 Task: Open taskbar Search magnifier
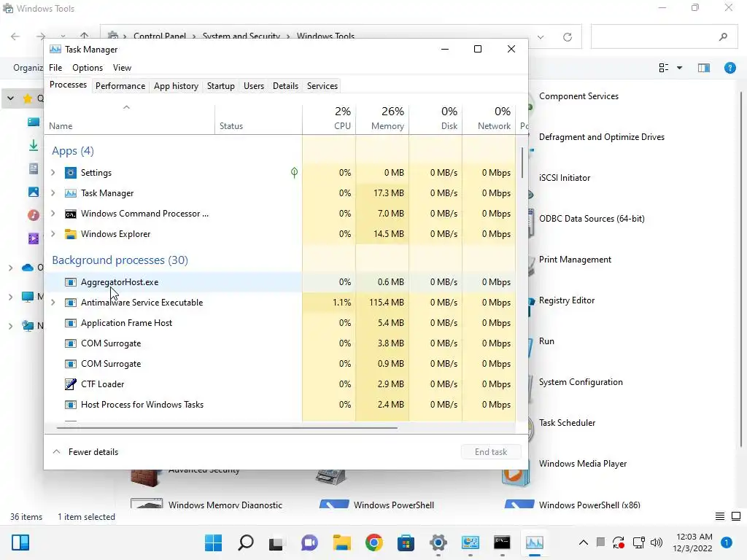245,542
